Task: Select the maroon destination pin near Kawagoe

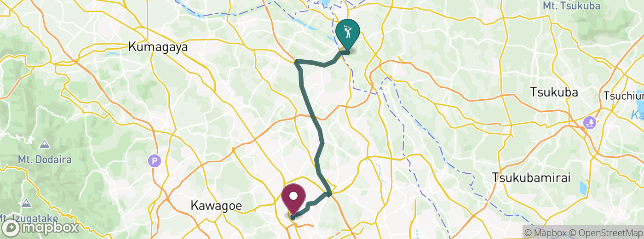Action: (x=293, y=200)
